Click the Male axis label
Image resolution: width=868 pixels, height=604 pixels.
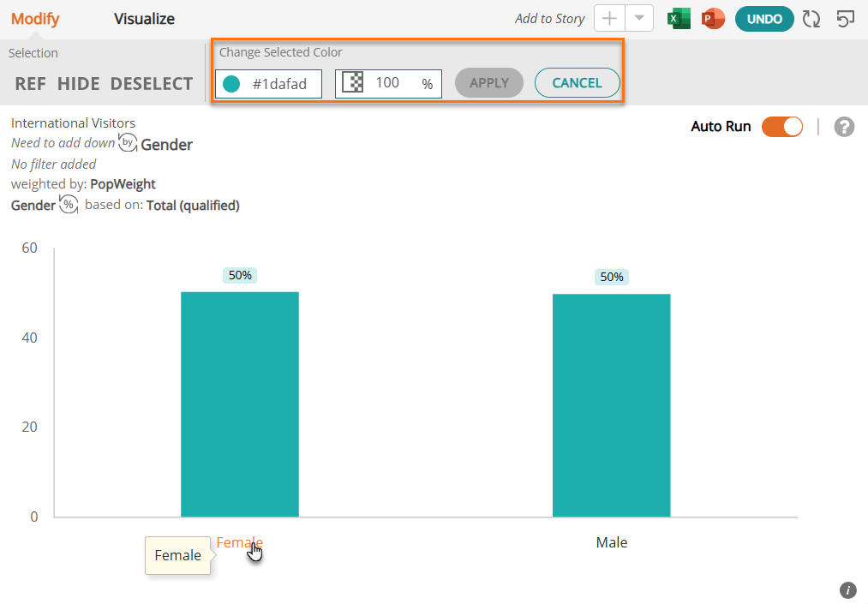point(612,542)
